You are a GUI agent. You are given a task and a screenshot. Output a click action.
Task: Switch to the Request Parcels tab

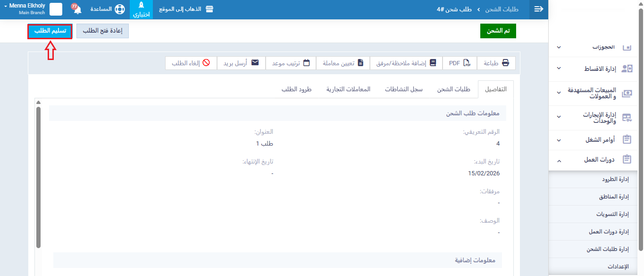(296, 89)
